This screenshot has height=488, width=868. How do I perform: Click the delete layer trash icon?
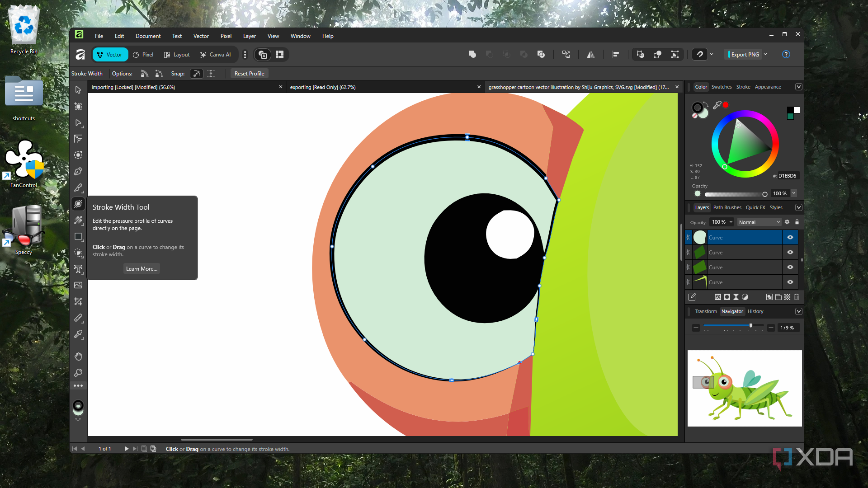pos(797,297)
